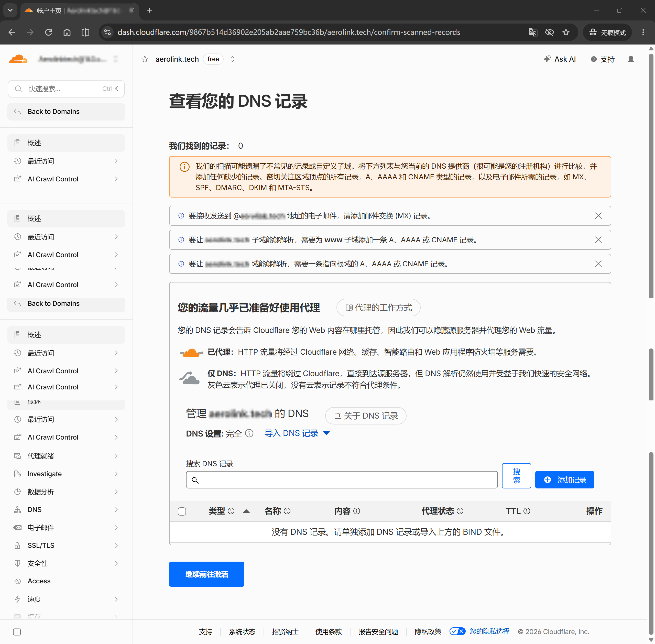Expand the chevron in the DNS sidebar row
The image size is (655, 644).
click(116, 510)
